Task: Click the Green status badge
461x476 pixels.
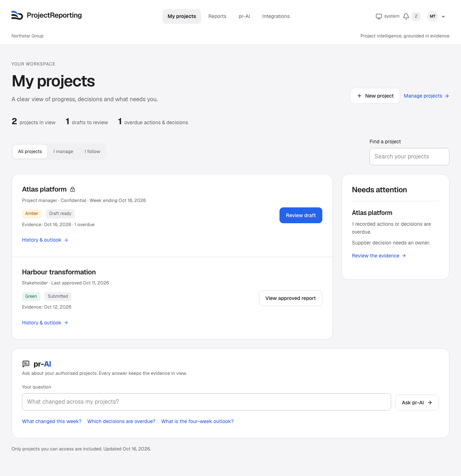Action: (31, 296)
